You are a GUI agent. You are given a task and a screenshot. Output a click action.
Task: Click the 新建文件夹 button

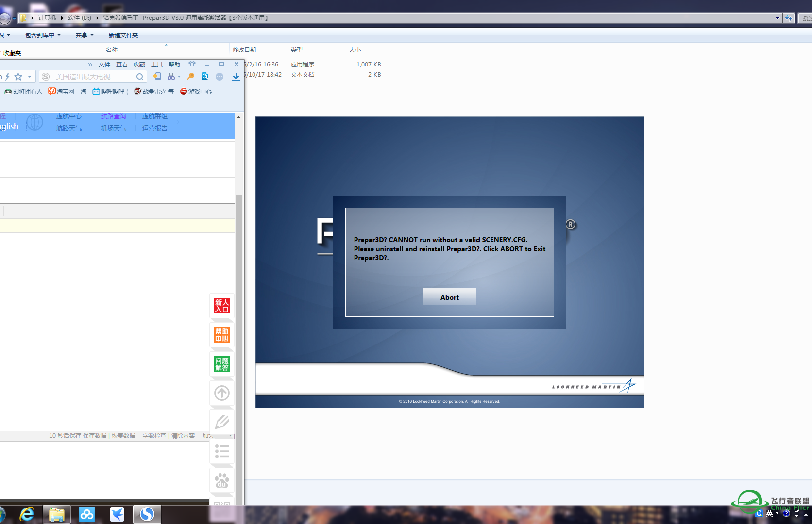point(123,35)
